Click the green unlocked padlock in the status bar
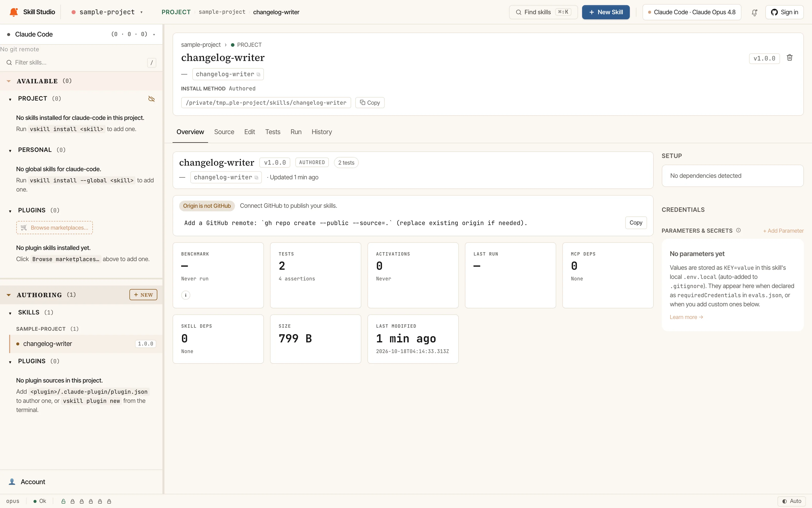Viewport: 812px width, 508px height. pyautogui.click(x=63, y=501)
